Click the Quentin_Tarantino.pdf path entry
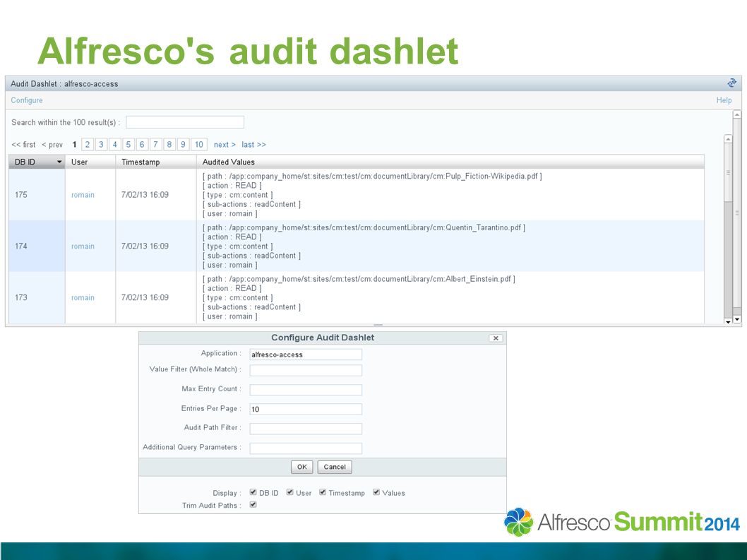747x560 pixels. pyautogui.click(x=364, y=228)
